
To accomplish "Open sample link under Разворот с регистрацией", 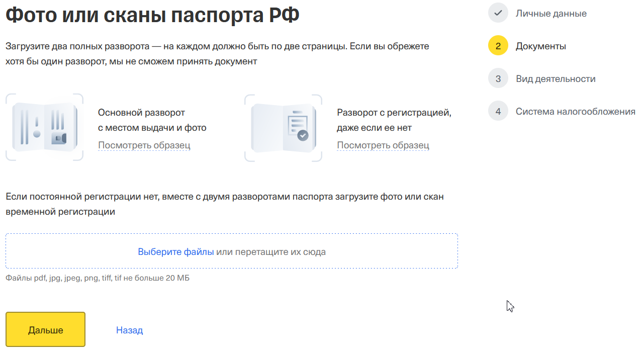I will 383,145.
